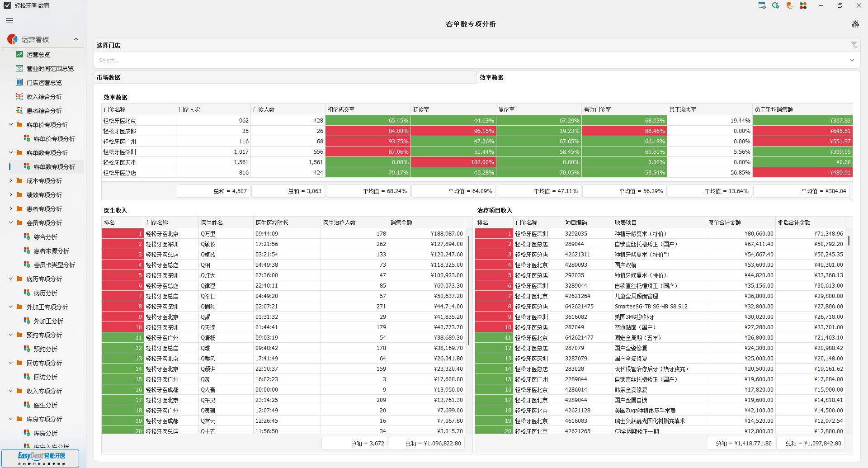The image size is (868, 468).
Task: Open 运营总览 in the sidebar
Action: coord(38,55)
